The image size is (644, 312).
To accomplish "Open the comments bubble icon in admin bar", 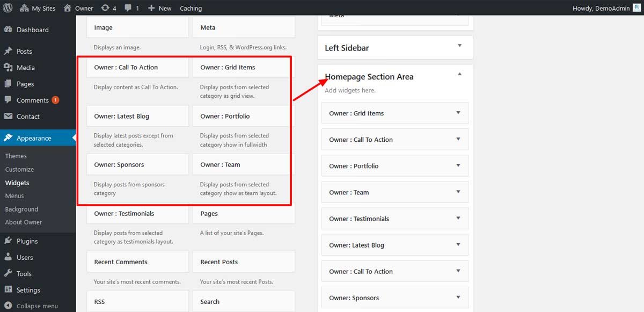I will 128,9.
